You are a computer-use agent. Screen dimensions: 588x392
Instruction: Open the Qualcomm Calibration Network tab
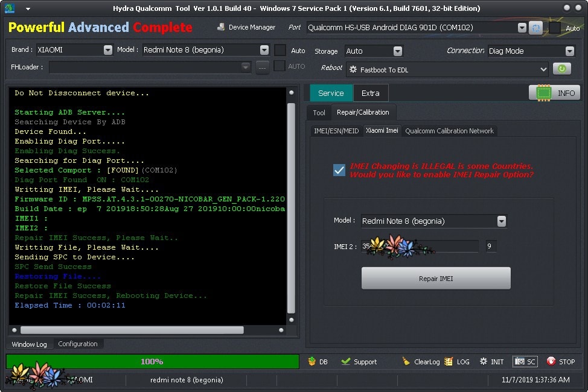[449, 130]
